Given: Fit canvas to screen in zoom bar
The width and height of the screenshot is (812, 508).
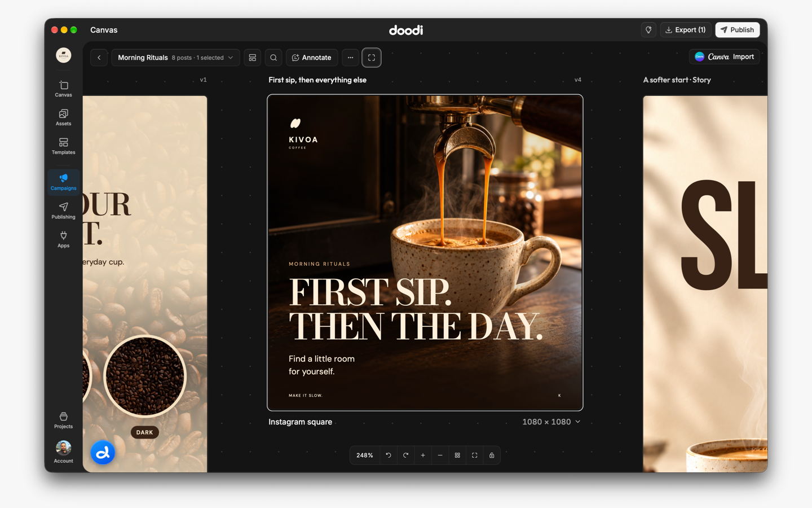Looking at the screenshot, I should coord(474,456).
